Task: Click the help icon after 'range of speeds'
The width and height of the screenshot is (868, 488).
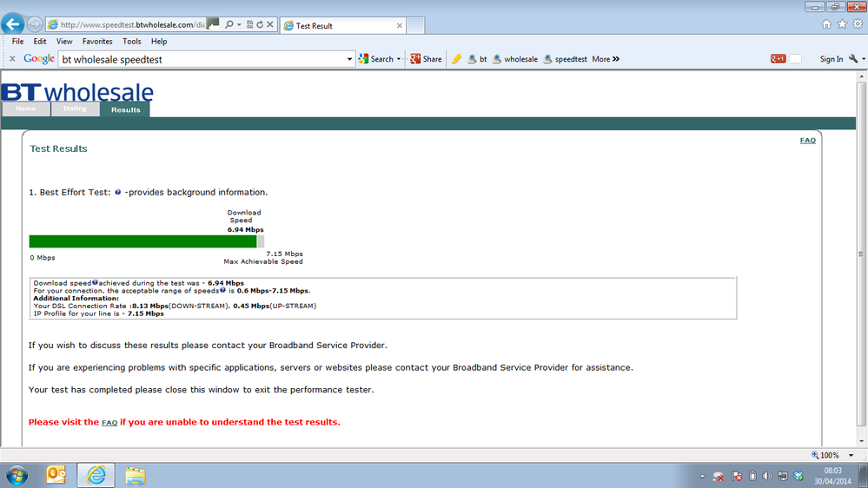Action: point(222,290)
